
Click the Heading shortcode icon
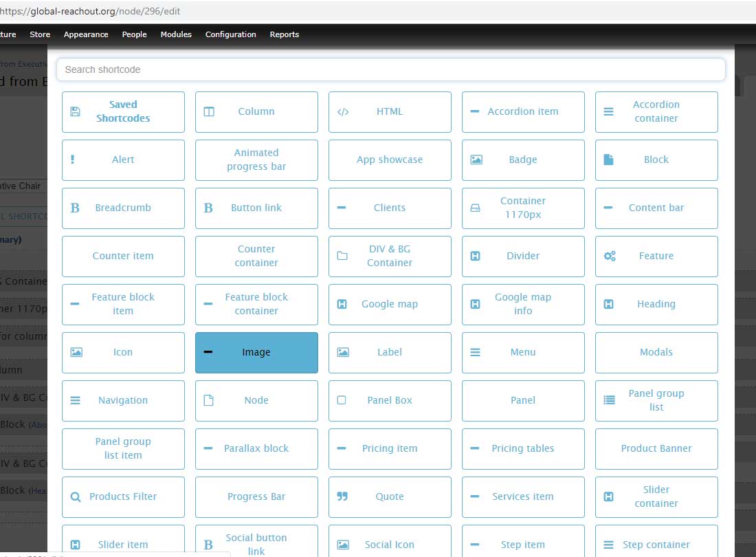point(608,304)
